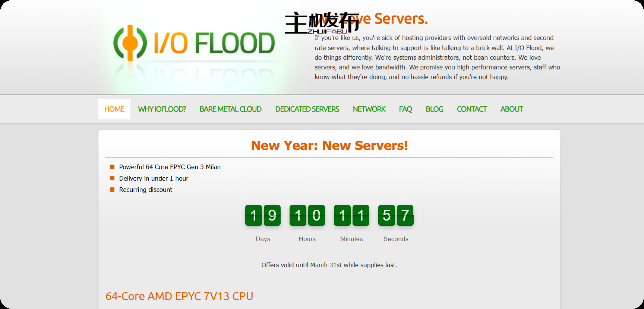The image size is (644, 309).
Task: Open the CONTACT page
Action: [x=472, y=109]
